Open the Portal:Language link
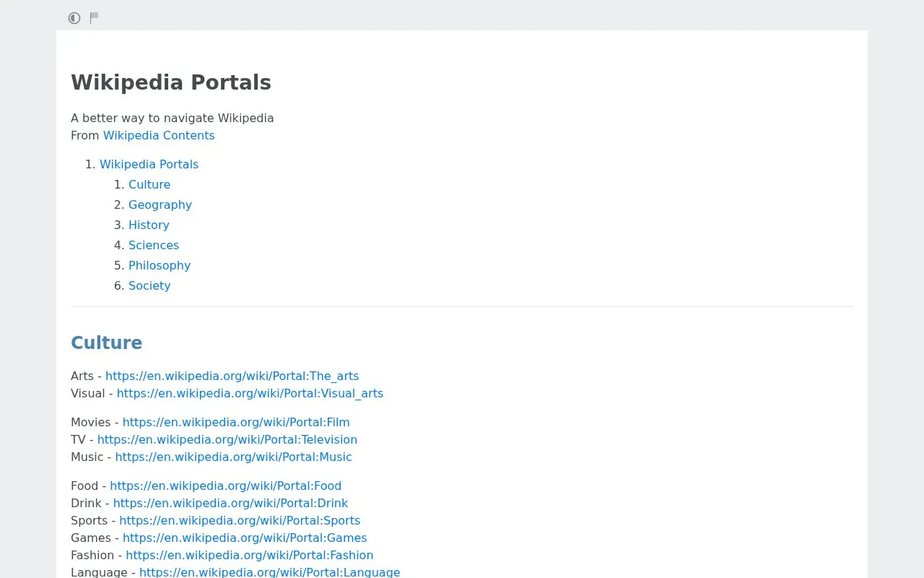The width and height of the screenshot is (924, 578). tap(269, 572)
